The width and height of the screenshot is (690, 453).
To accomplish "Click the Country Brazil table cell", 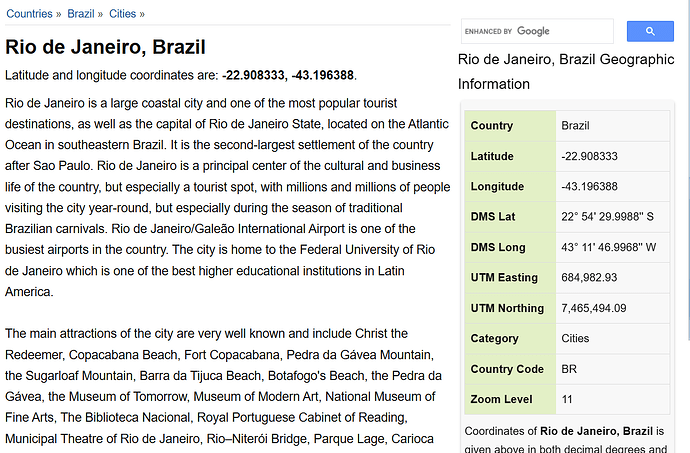I will (613, 126).
